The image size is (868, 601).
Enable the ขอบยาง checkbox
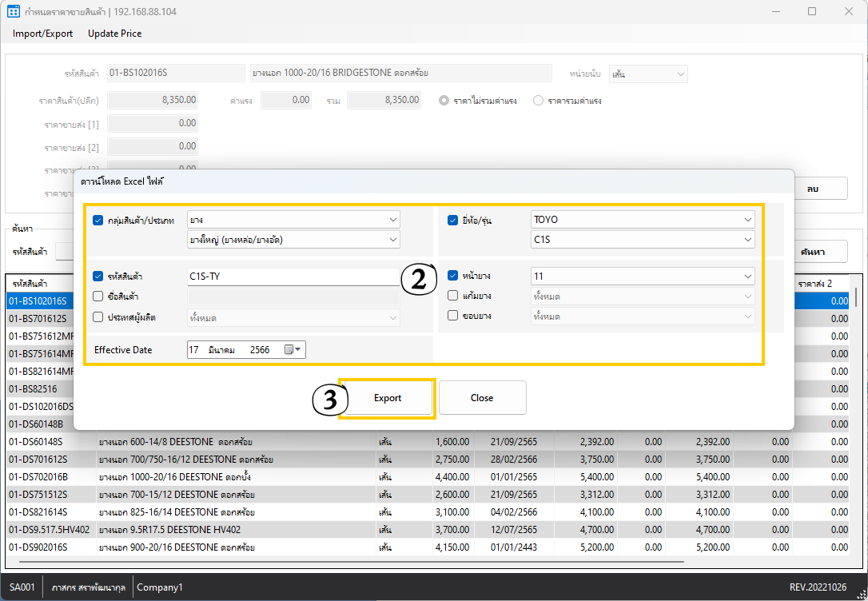(x=453, y=316)
